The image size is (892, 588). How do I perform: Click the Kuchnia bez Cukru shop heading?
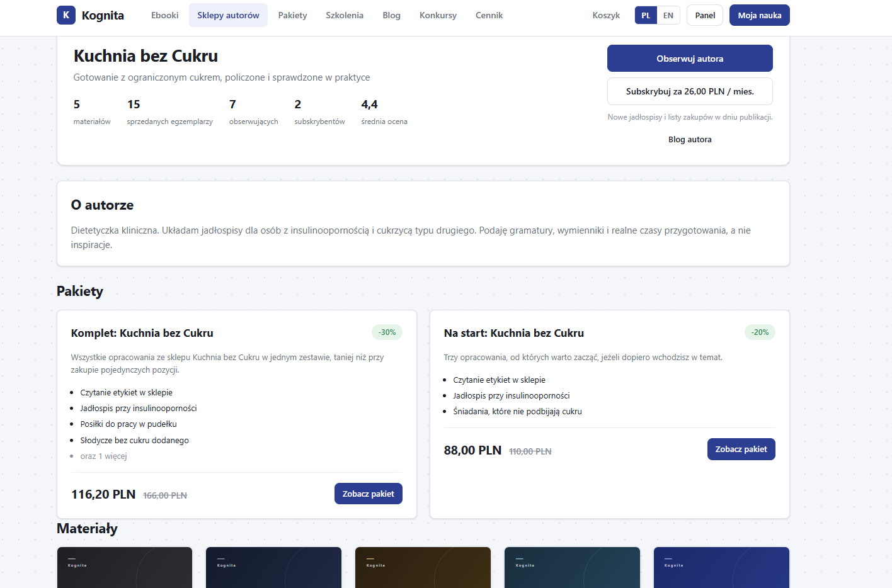(146, 56)
